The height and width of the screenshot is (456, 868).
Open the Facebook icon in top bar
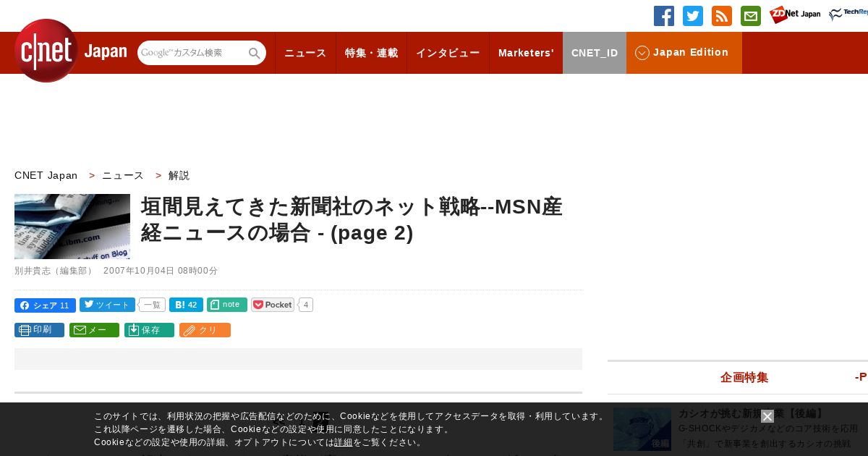[x=663, y=16]
